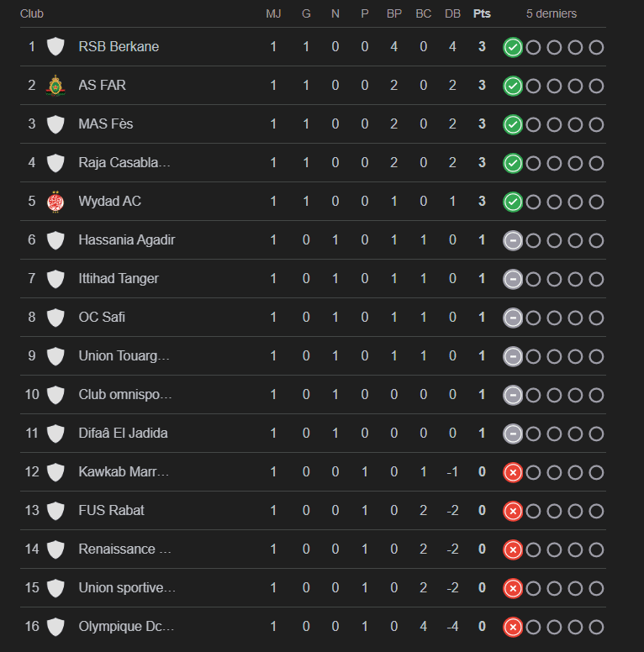
Task: Click Olympique Dc… red loss result icon
Action: pos(513,627)
